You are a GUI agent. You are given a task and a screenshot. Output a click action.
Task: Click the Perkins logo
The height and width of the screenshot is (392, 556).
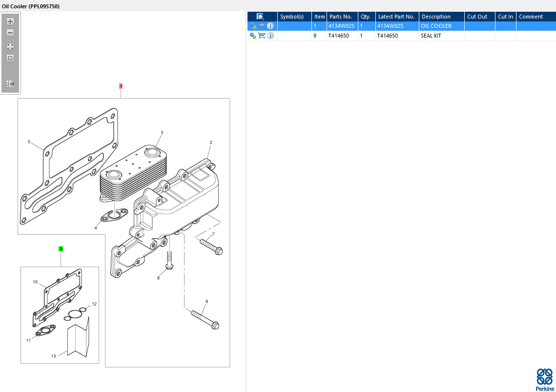pyautogui.click(x=545, y=379)
